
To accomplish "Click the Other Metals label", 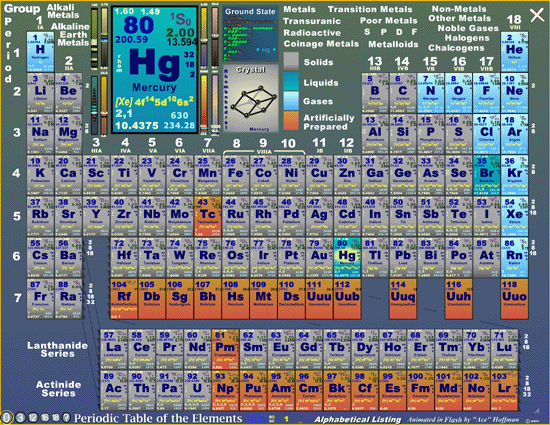I will [460, 18].
